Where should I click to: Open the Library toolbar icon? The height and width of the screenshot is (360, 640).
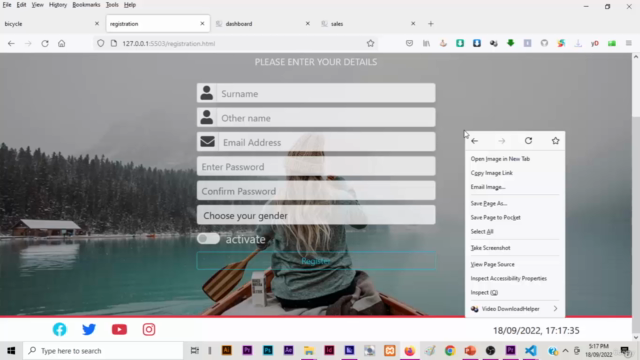pyautogui.click(x=426, y=43)
